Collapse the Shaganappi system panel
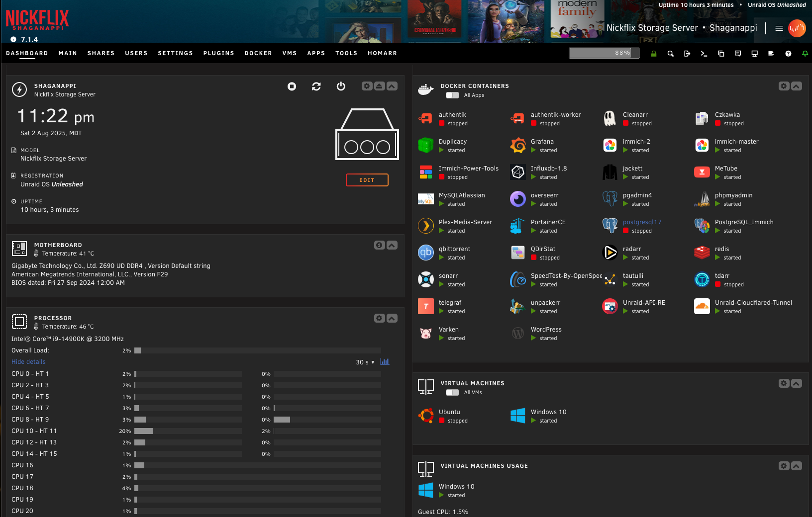The height and width of the screenshot is (517, 812). (x=392, y=86)
